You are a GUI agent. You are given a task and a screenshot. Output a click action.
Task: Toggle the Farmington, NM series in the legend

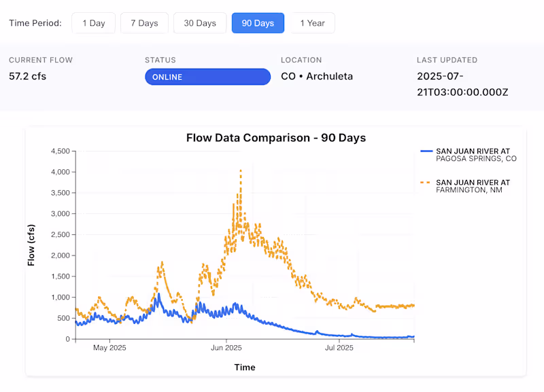click(x=473, y=186)
